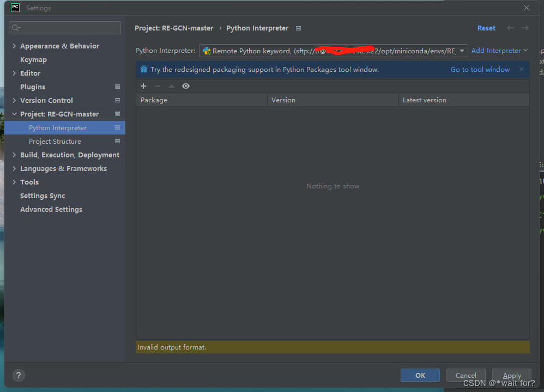544x392 pixels.
Task: Click the project-level icon beside Plugins
Action: pyautogui.click(x=118, y=87)
